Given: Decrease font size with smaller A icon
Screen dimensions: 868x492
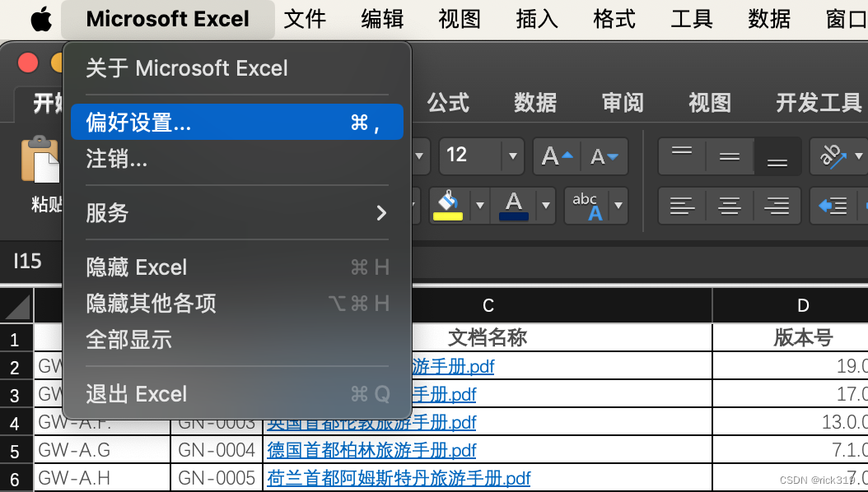Looking at the screenshot, I should [604, 156].
